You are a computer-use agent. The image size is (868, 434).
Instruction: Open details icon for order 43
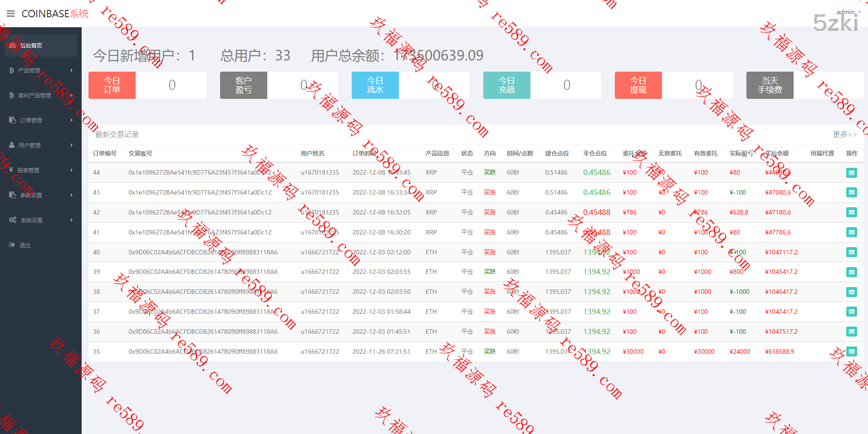851,193
